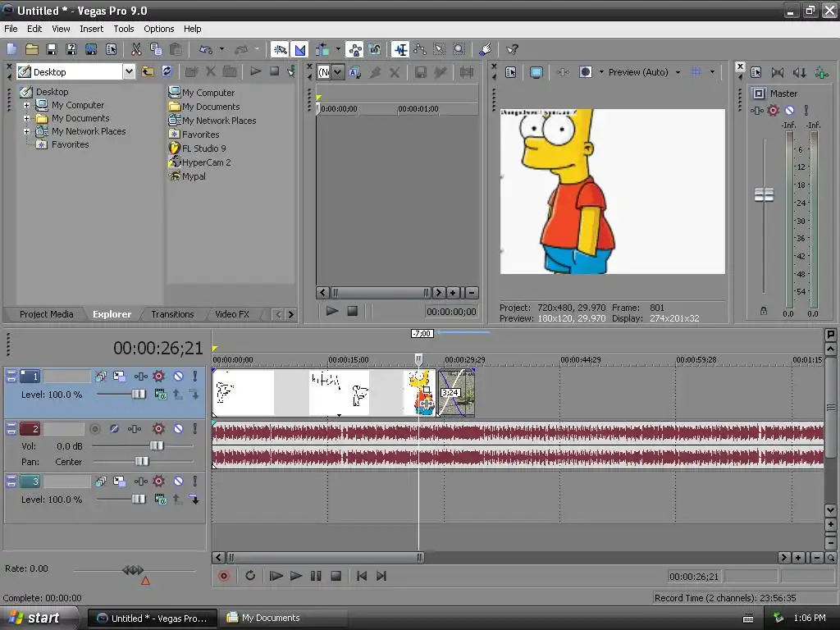Click the Cut scissors icon
Viewport: 840px width, 630px height.
point(136,50)
